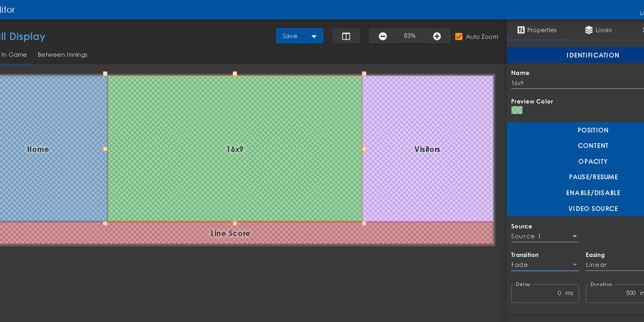Click the zoom out minus icon

click(x=383, y=36)
